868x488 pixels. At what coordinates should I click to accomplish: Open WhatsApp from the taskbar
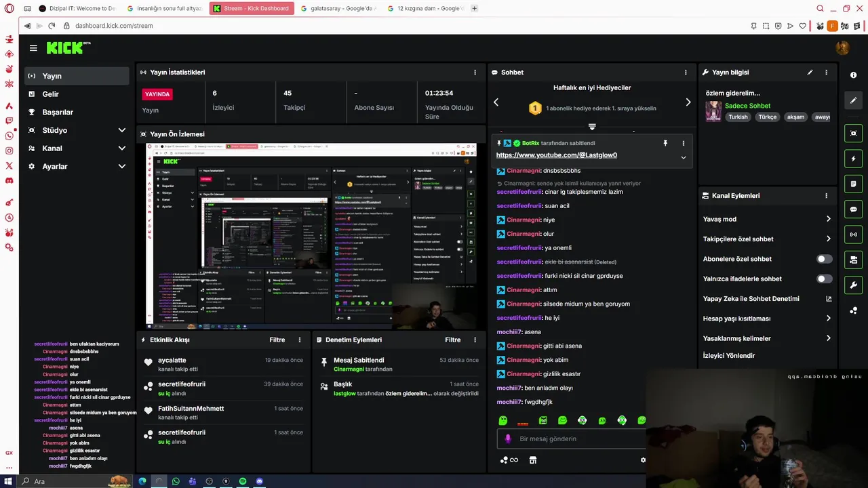point(176,481)
